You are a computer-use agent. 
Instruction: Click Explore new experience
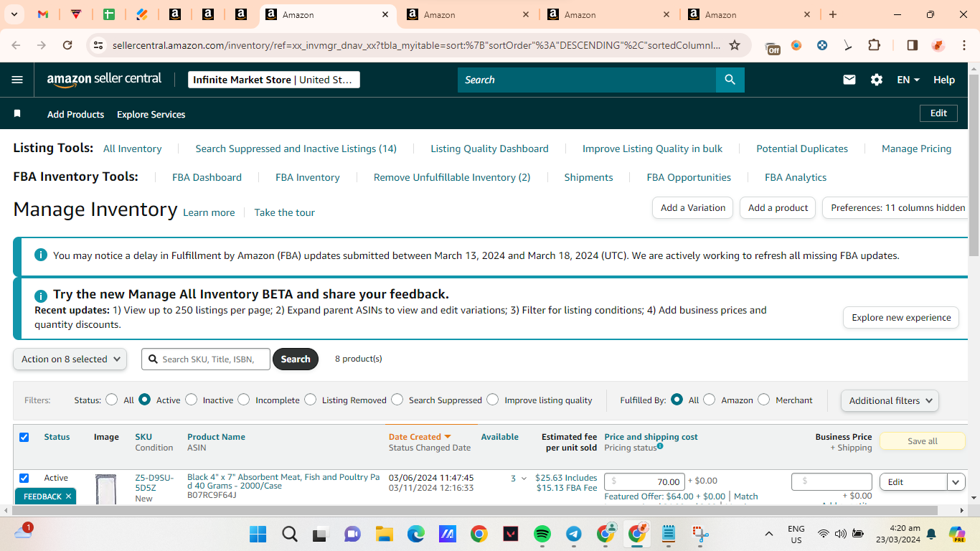coord(901,318)
